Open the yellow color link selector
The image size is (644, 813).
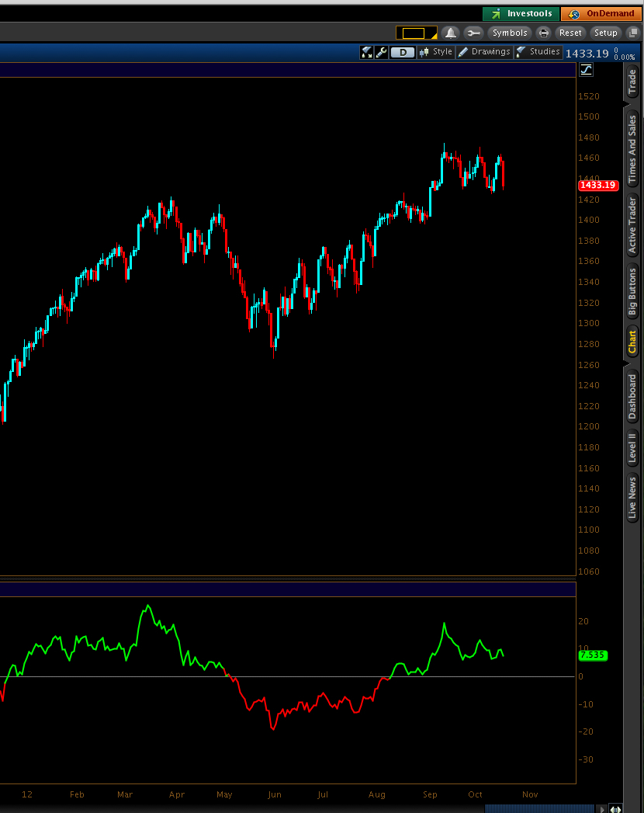[417, 33]
